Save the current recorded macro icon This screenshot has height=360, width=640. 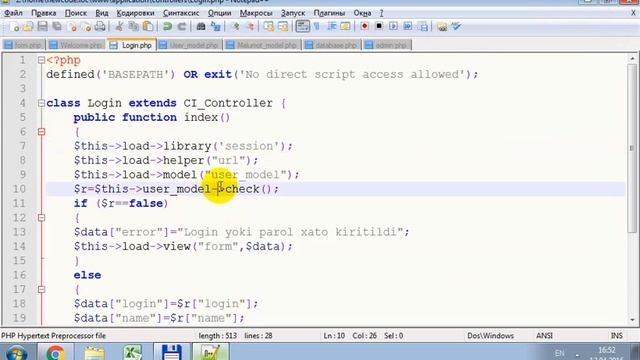pos(424,27)
